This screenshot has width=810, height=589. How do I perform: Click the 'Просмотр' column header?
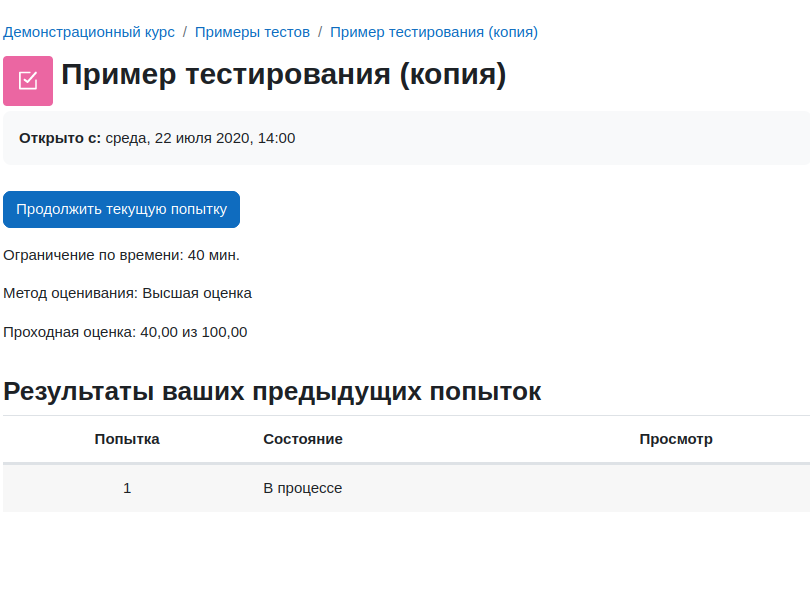pos(676,439)
